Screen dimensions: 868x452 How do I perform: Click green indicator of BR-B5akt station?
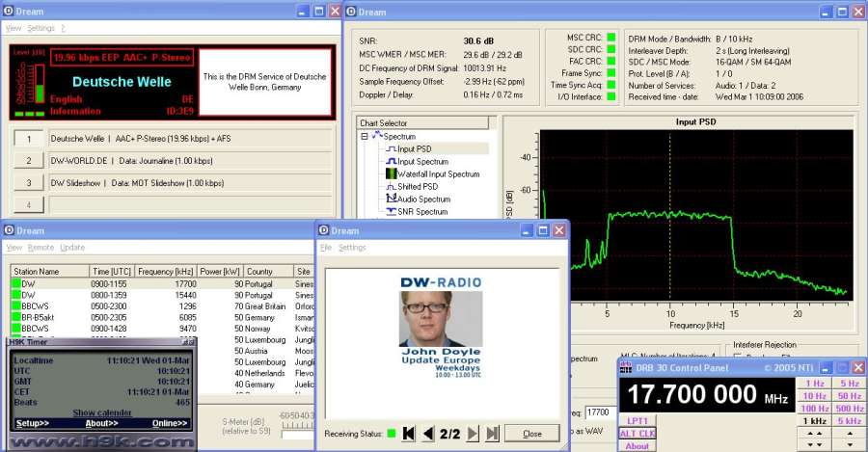click(16, 318)
